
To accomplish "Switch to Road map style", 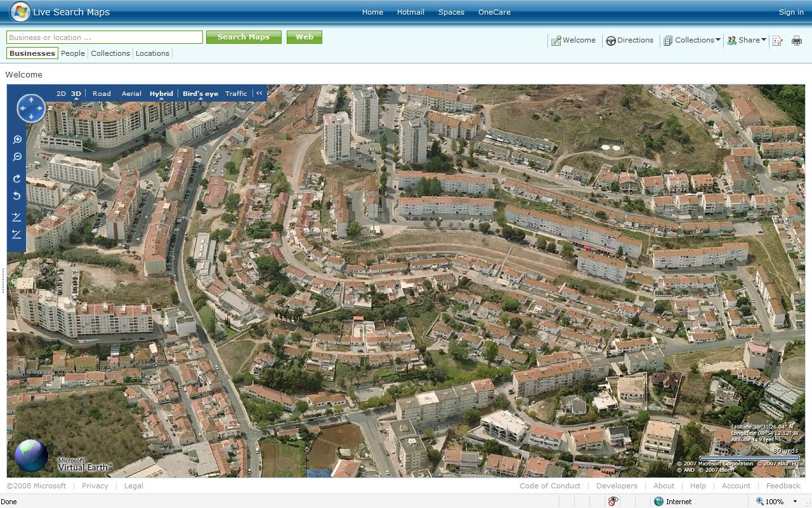I will (x=101, y=94).
